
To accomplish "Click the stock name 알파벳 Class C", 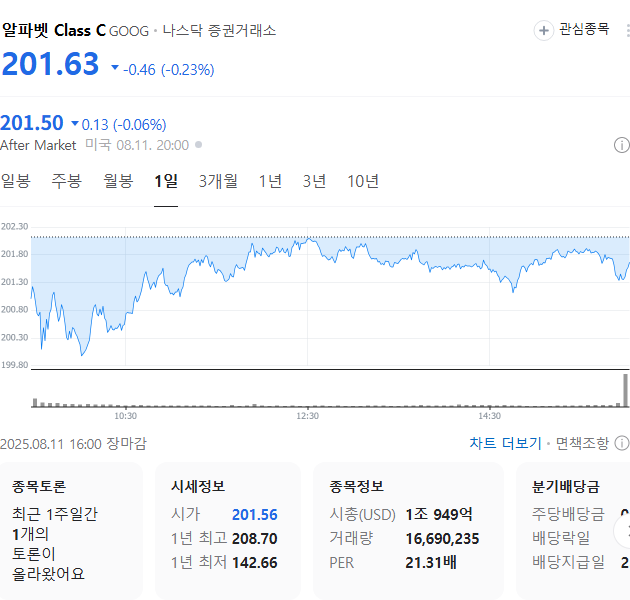I will [54, 31].
